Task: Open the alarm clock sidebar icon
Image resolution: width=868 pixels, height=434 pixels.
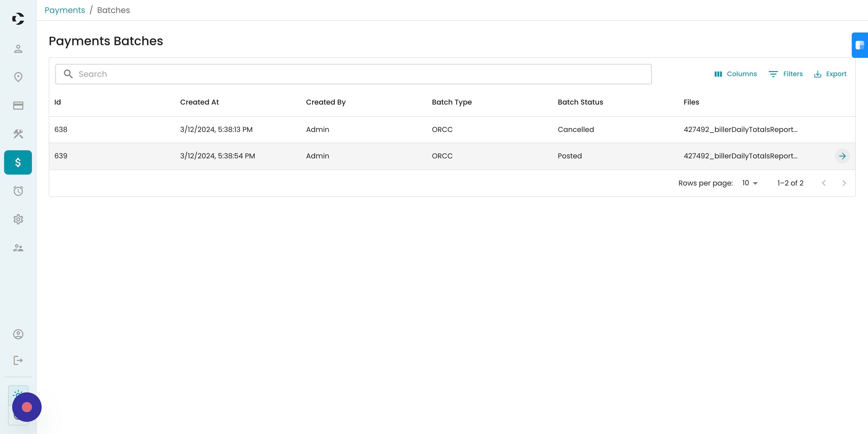Action: pyautogui.click(x=18, y=191)
